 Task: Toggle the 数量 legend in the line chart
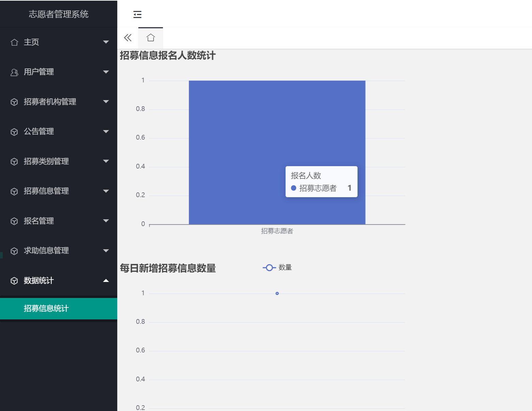tap(277, 268)
